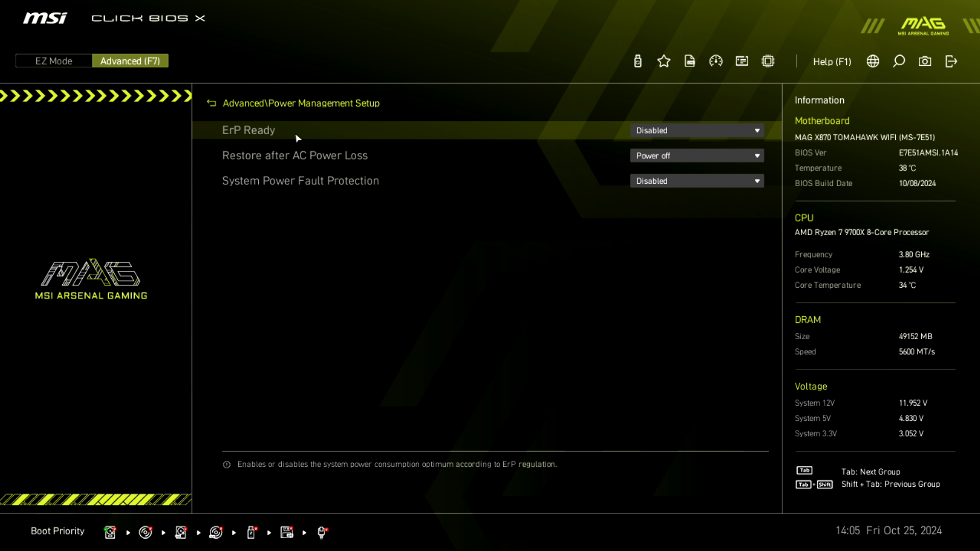This screenshot has height=551, width=980.
Task: Click the Language selector icon
Action: [x=873, y=61]
